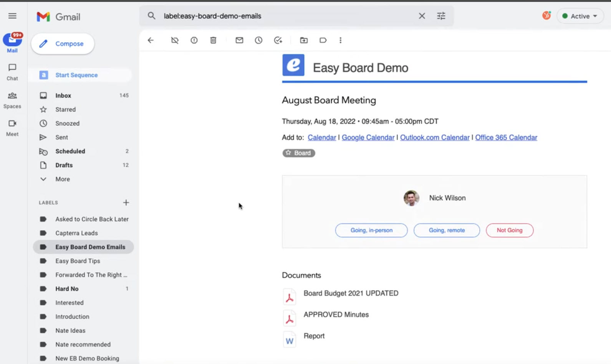Image resolution: width=611 pixels, height=364 pixels.
Task: Open Spaces from the left rail
Action: [12, 100]
